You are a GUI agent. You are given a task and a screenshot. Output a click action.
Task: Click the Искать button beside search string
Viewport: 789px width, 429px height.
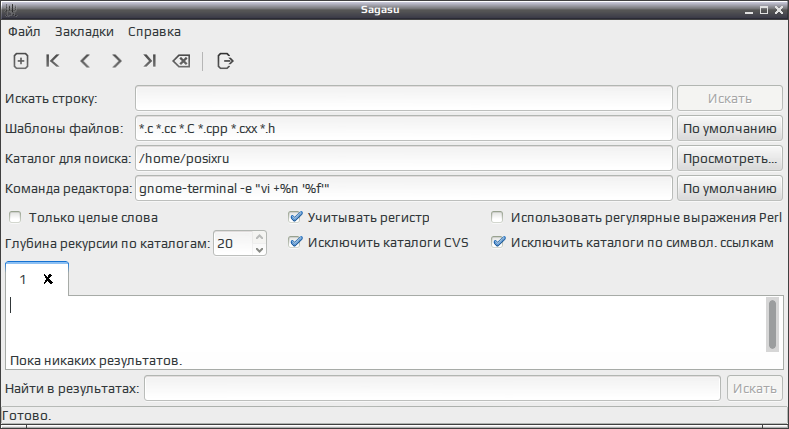[x=730, y=98]
